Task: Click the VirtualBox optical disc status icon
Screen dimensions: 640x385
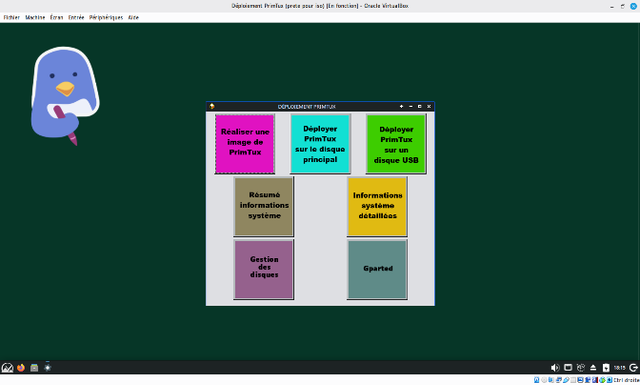Action: click(x=544, y=380)
